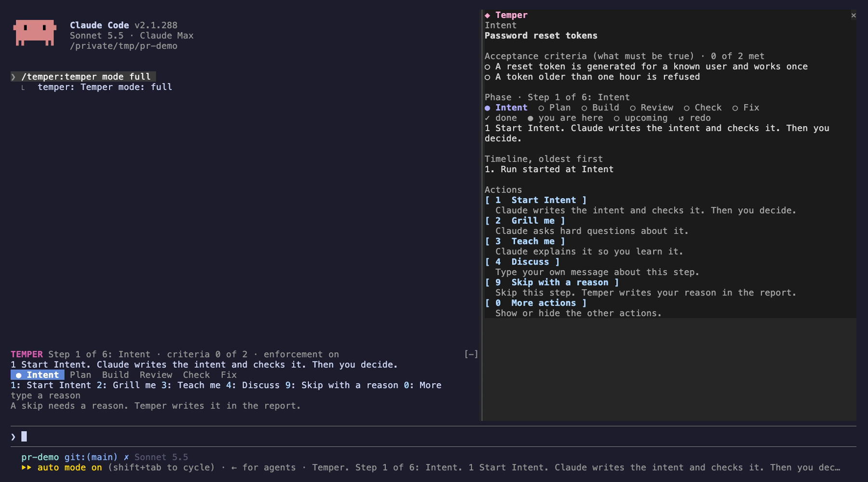
Task: Switch to the highlighted Intent tab in status bar
Action: click(x=38, y=375)
